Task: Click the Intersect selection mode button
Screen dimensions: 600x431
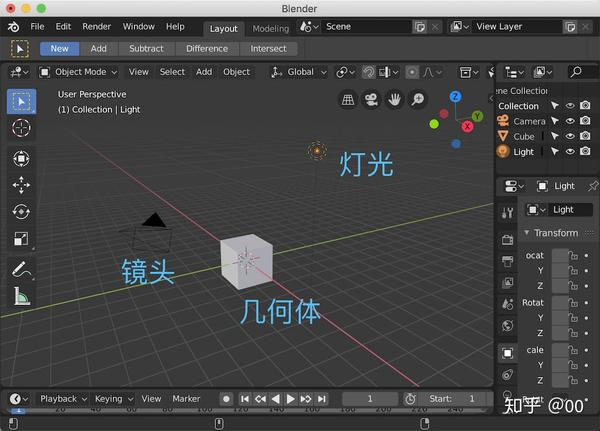Action: 268,49
